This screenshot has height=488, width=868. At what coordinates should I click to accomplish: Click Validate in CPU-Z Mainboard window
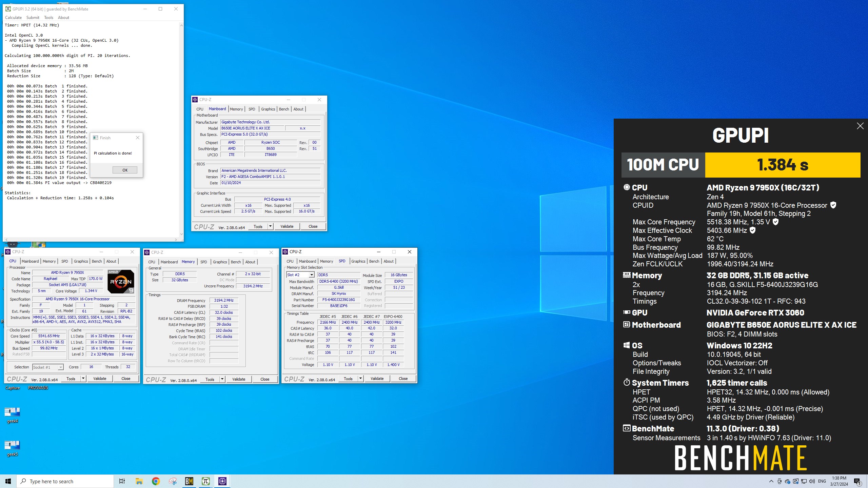point(287,226)
